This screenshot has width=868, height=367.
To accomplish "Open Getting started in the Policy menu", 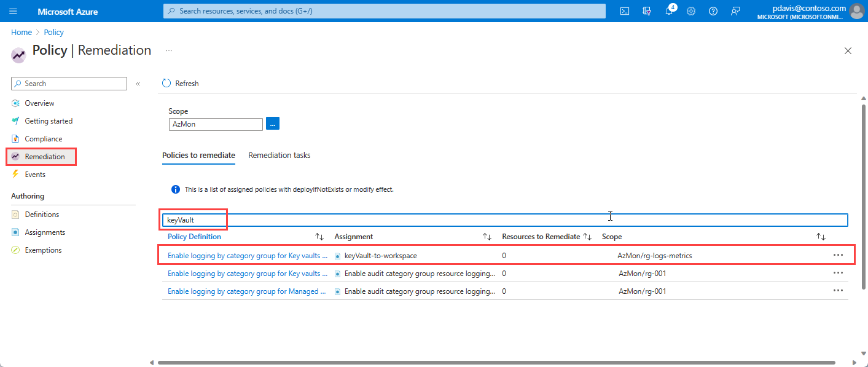I will [x=49, y=121].
